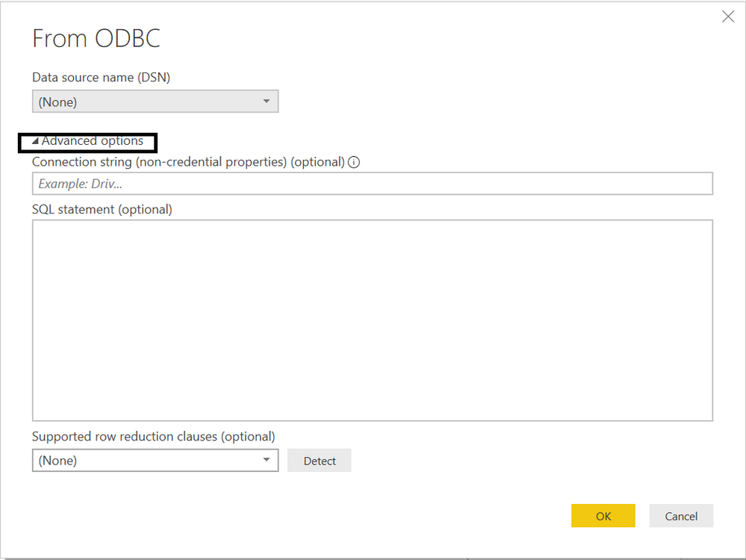The width and height of the screenshot is (746, 560).
Task: Open the row reduction clauses dropdown arrow
Action: tap(267, 460)
